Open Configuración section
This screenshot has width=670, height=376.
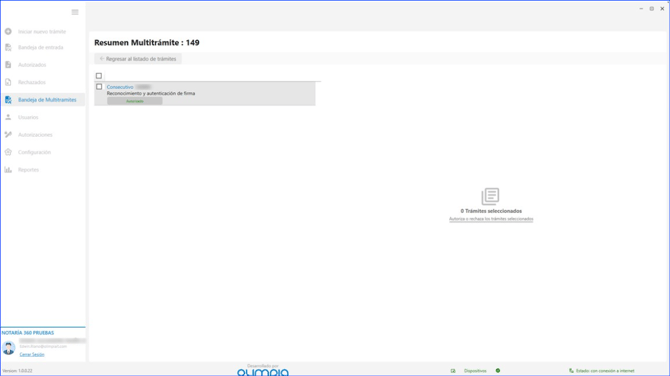34,152
